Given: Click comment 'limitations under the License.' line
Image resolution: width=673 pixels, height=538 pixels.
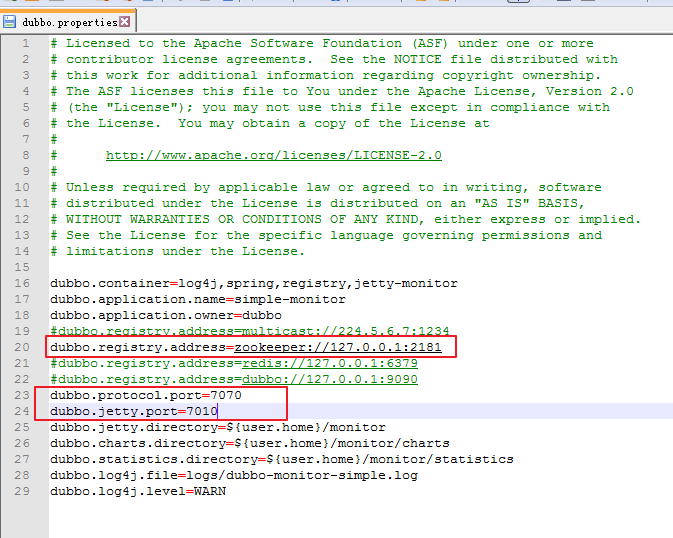Looking at the screenshot, I should (x=177, y=251).
